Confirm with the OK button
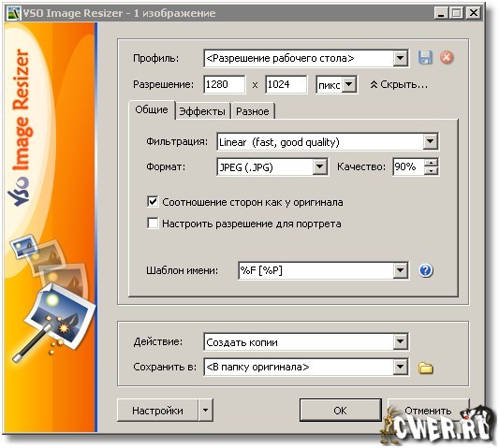The width and height of the screenshot is (499, 448). 341,411
